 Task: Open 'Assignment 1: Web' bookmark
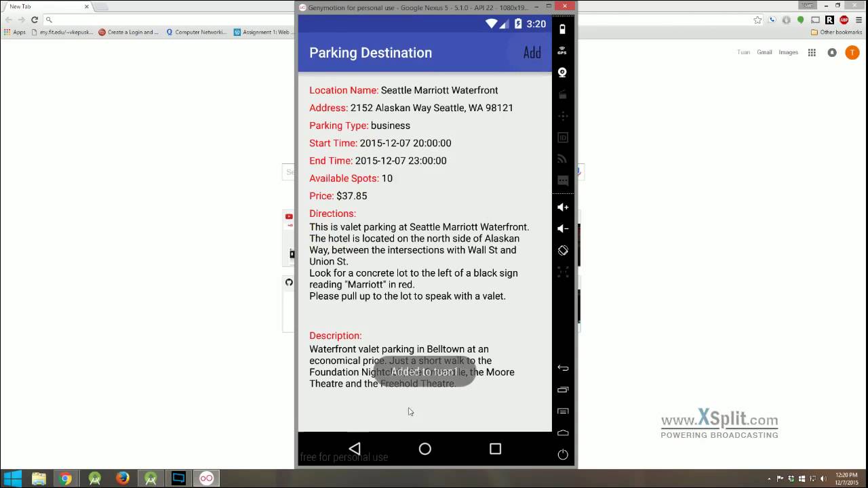[264, 32]
